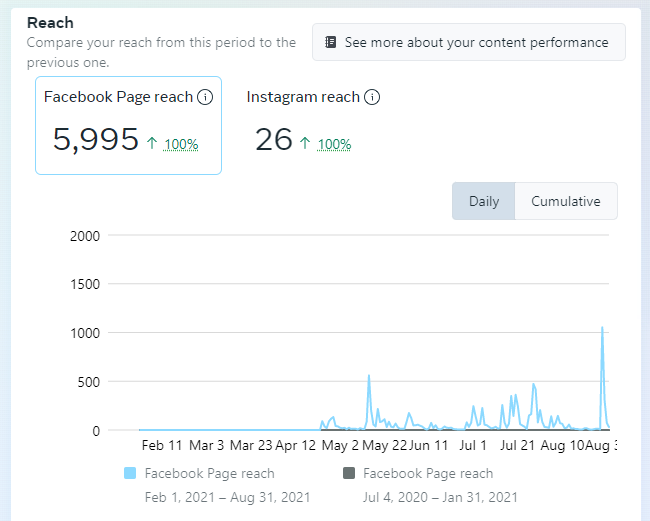This screenshot has width=650, height=521.
Task: Click the light blue legend swatch
Action: 130,473
